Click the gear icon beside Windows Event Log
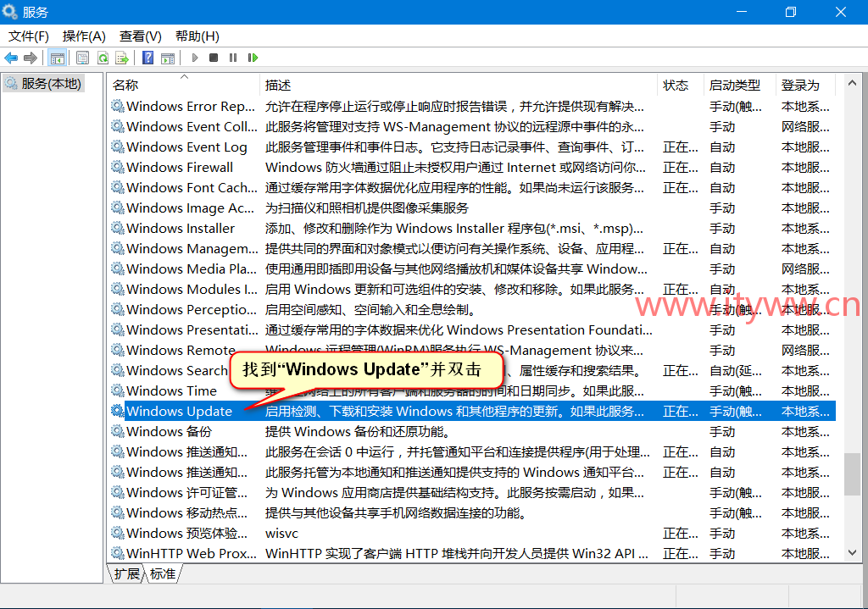The width and height of the screenshot is (868, 609). pos(117,147)
